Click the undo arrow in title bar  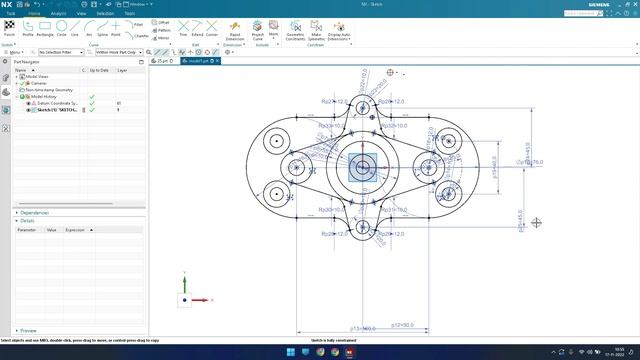[37, 4]
